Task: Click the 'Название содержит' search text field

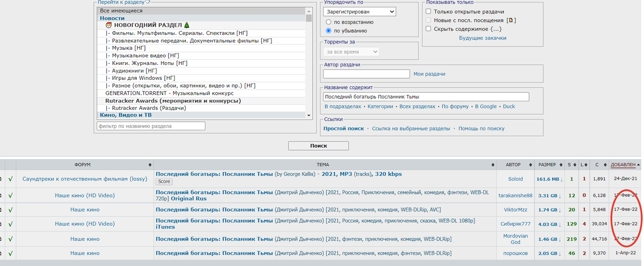Action: [426, 97]
